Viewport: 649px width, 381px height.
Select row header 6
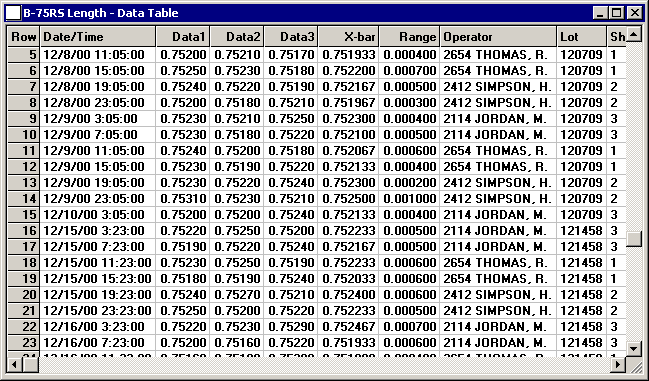(24, 71)
